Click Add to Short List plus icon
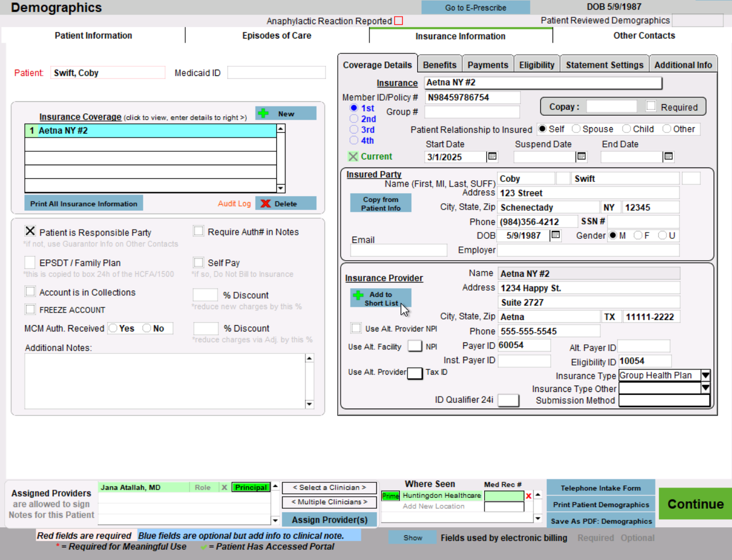This screenshot has height=560, width=732. (x=359, y=295)
